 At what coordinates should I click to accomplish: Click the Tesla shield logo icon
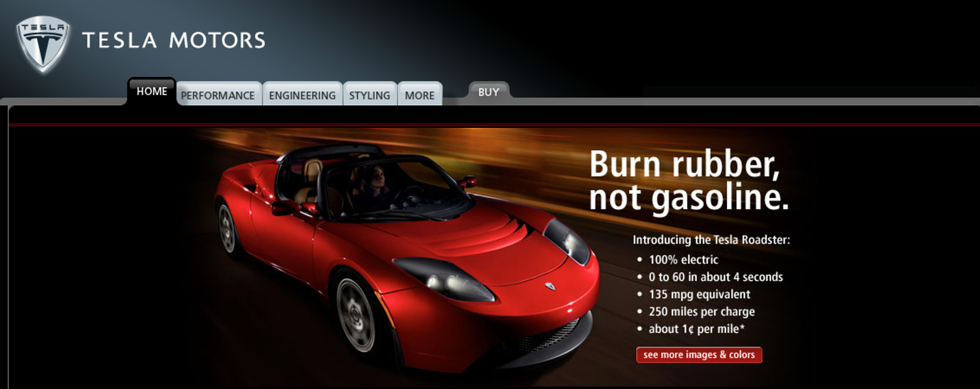click(x=43, y=44)
